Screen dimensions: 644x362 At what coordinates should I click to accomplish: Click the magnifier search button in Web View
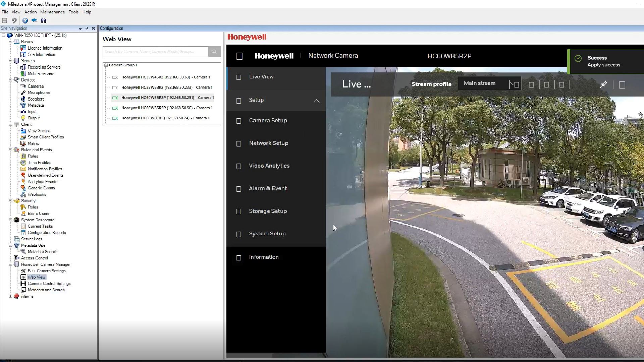tap(214, 52)
